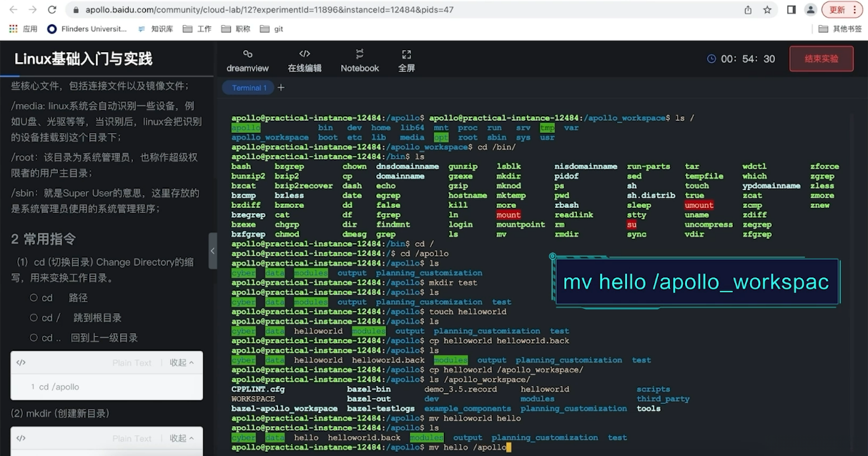
Task: Click the share icon in the address bar
Action: (x=748, y=10)
